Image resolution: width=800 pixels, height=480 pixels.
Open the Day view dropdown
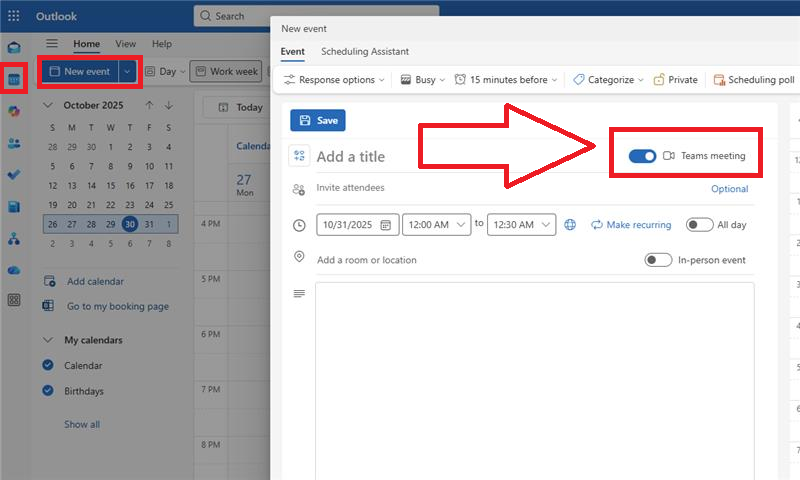pos(165,71)
